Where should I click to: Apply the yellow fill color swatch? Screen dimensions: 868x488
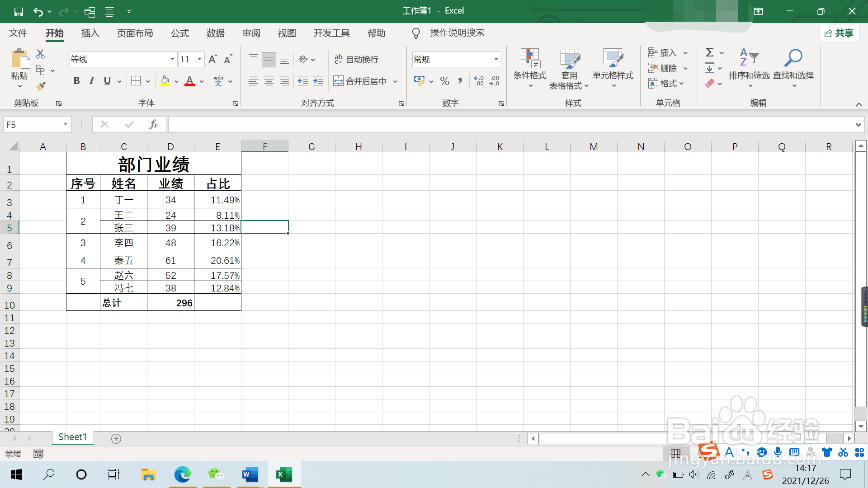coord(165,81)
